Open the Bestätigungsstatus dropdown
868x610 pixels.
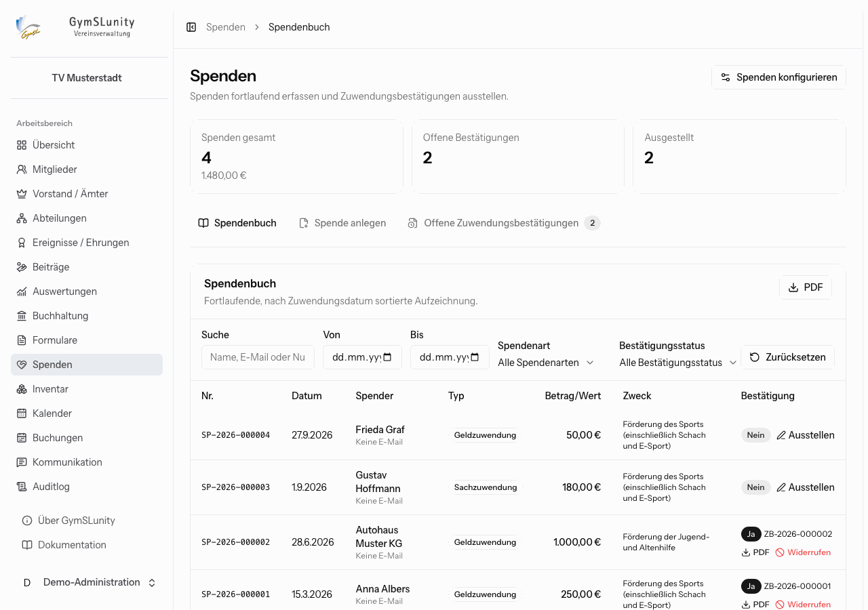coord(678,363)
